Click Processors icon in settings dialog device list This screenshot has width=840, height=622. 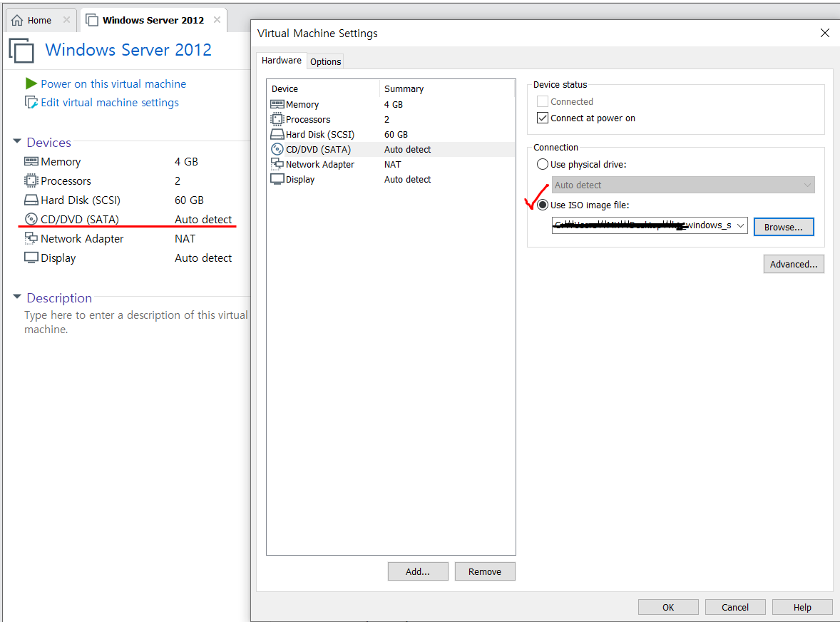(277, 119)
